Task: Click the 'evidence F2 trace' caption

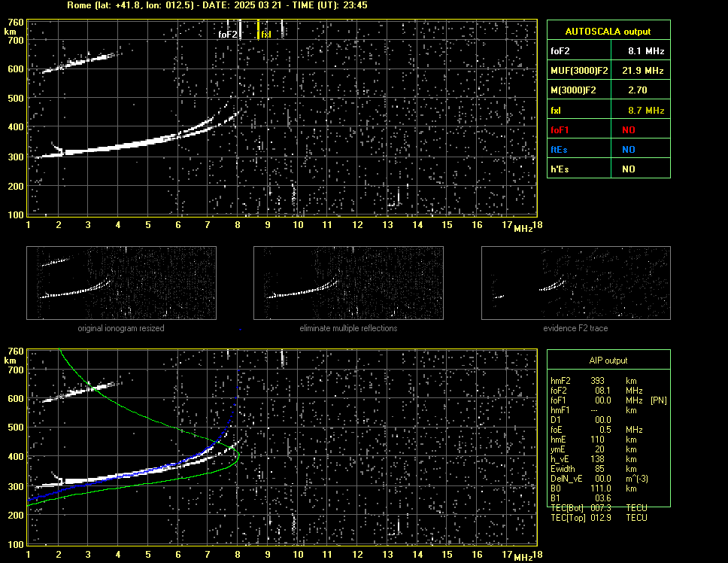Action: click(x=575, y=328)
